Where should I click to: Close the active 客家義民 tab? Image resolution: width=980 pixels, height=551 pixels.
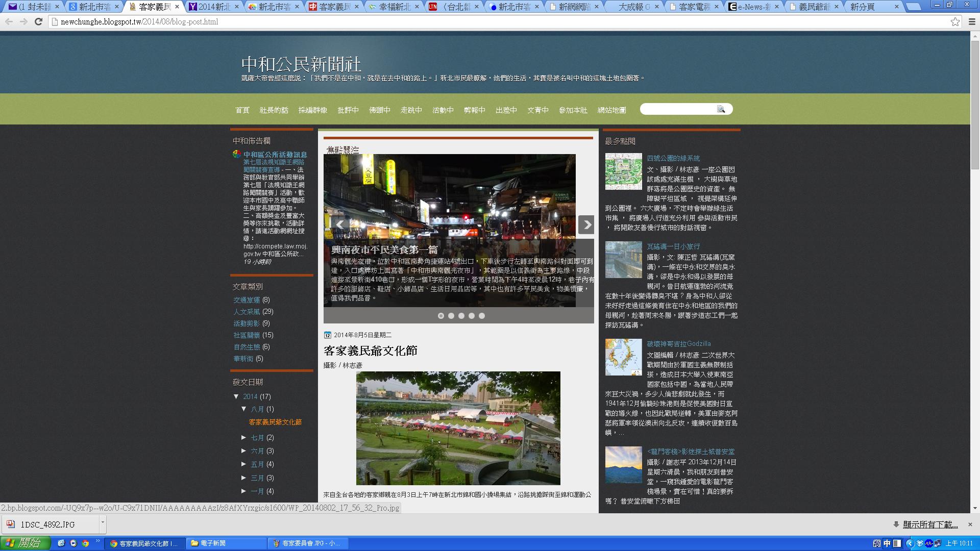[177, 7]
